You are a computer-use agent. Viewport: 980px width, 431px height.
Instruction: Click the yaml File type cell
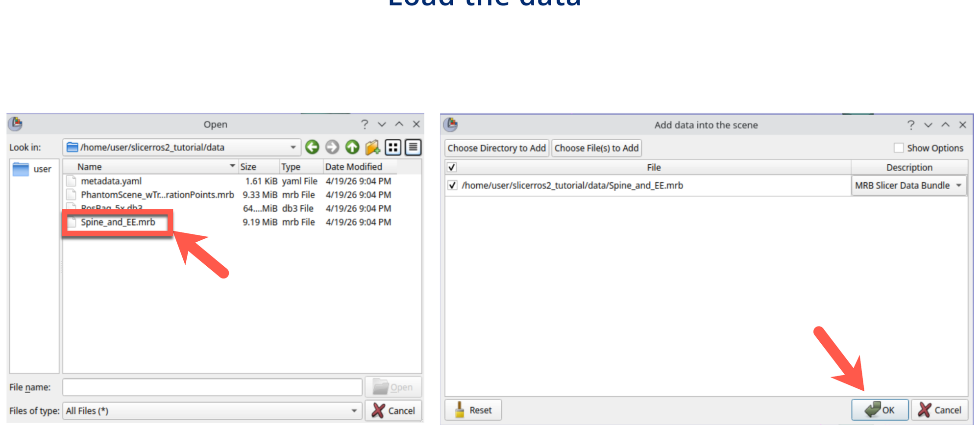pos(299,181)
